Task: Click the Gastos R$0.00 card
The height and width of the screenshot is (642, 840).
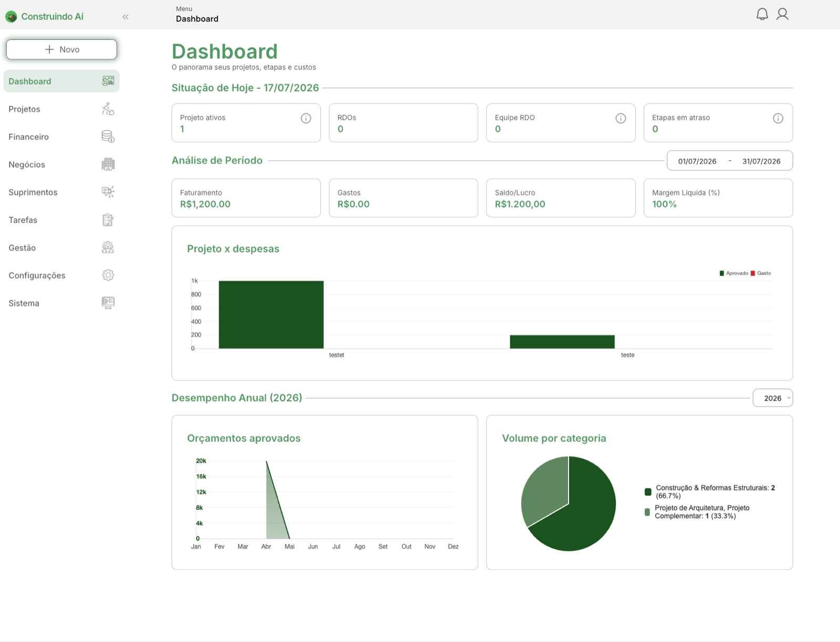Action: [403, 198]
